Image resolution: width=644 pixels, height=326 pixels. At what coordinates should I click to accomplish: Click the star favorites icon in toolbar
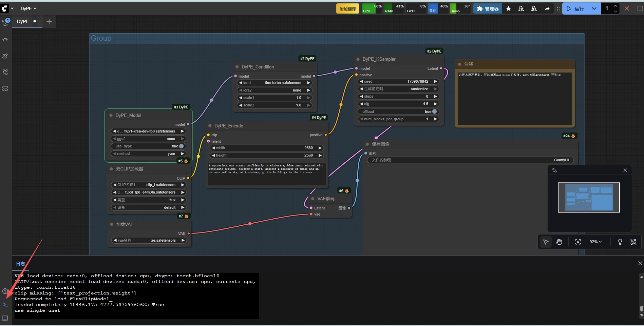(508, 9)
